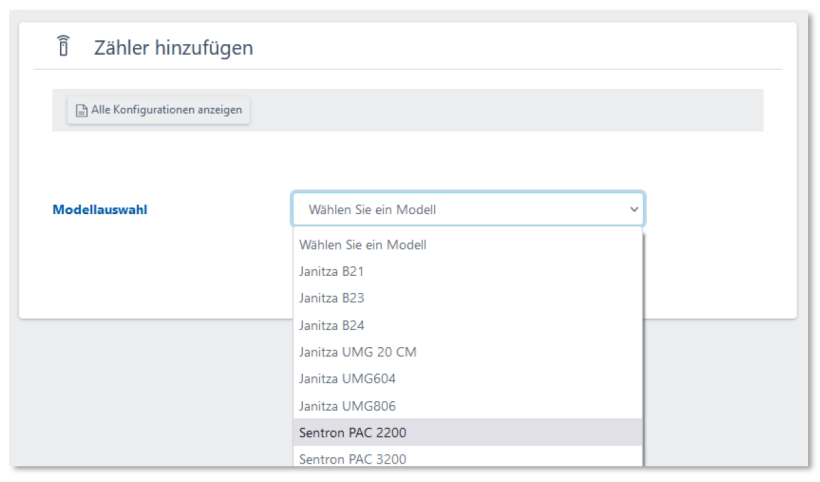Select 'Wählen Sie ein Modell' placeholder option

468,245
